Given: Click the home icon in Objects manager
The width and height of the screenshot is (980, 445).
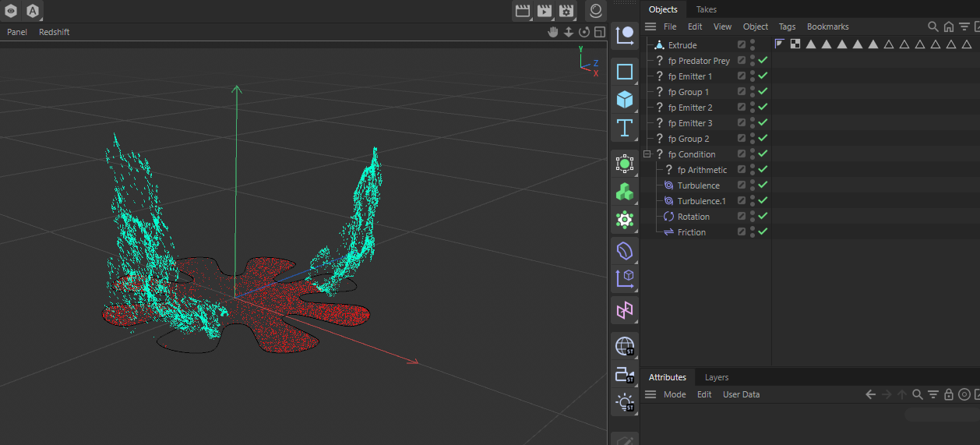Looking at the screenshot, I should [948, 26].
